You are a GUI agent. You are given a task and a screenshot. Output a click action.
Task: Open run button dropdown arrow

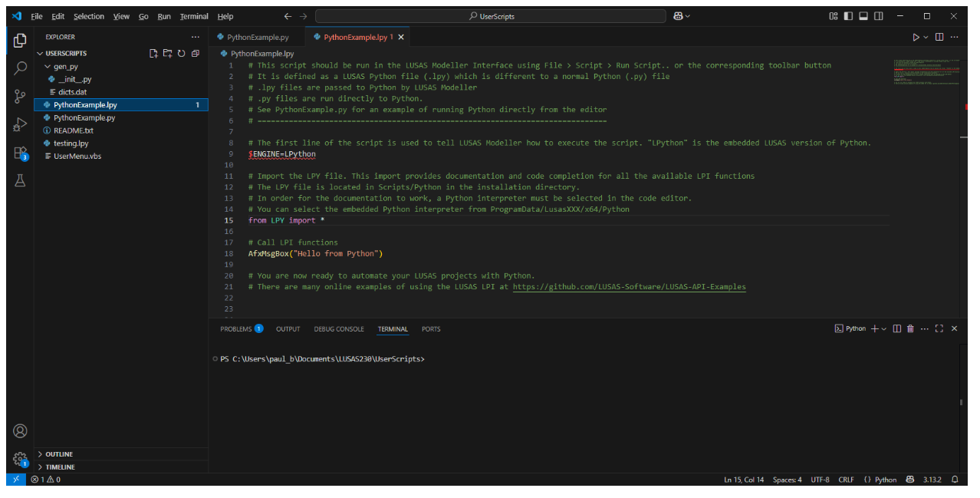click(x=926, y=37)
